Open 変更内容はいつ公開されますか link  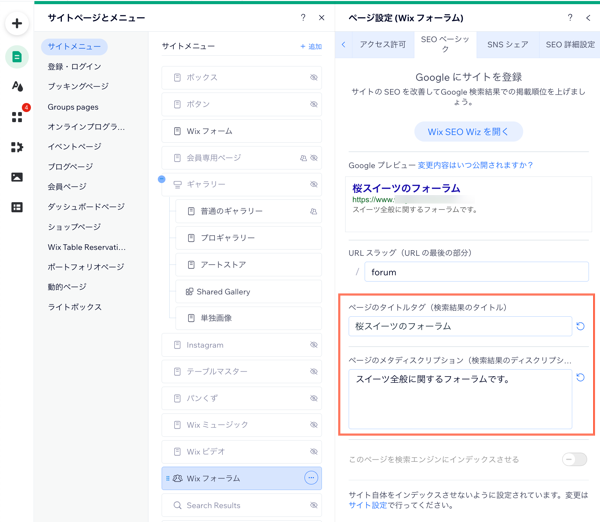[475, 165]
